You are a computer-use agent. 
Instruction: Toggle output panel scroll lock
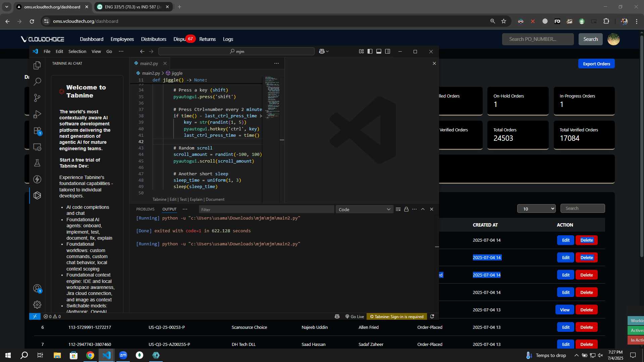click(406, 209)
